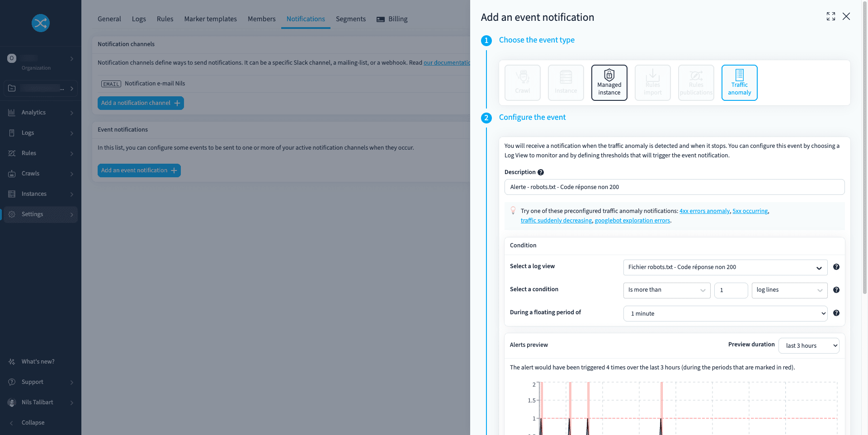Screen dimensions: 868x435
Task: Open the Settings sidebar section
Action: coord(40,214)
